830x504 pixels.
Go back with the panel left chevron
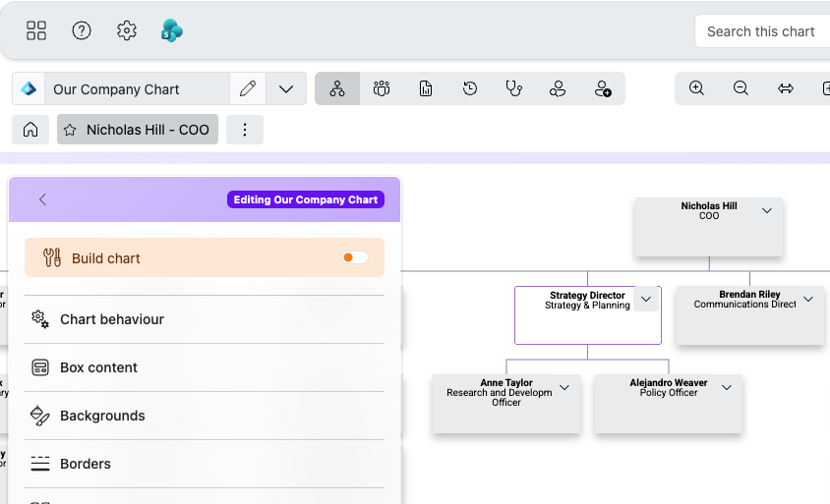(43, 199)
